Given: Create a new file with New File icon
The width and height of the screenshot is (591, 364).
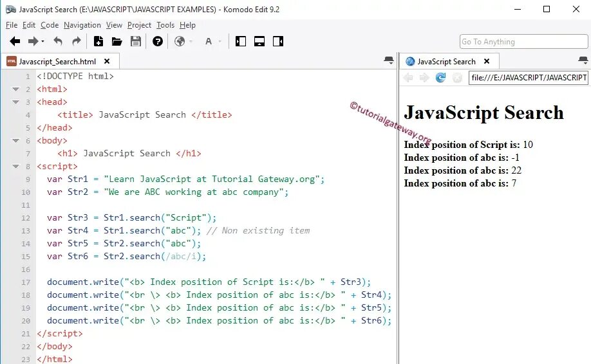Looking at the screenshot, I should [98, 41].
